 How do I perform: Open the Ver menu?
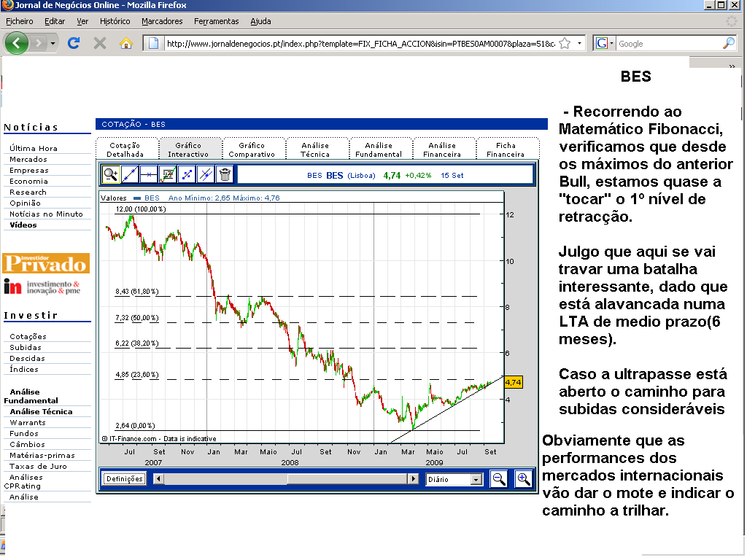[x=82, y=21]
